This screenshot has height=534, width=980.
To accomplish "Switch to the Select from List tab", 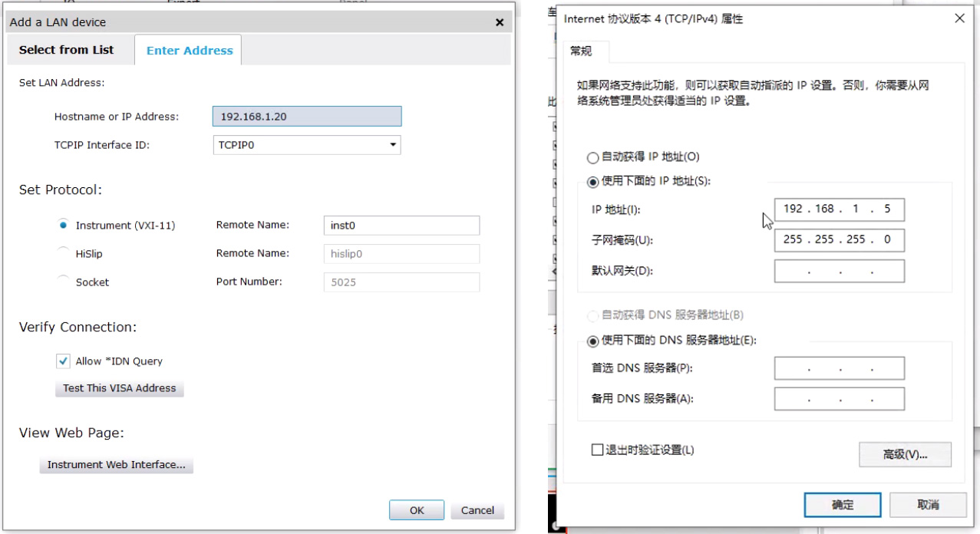I will [x=66, y=50].
